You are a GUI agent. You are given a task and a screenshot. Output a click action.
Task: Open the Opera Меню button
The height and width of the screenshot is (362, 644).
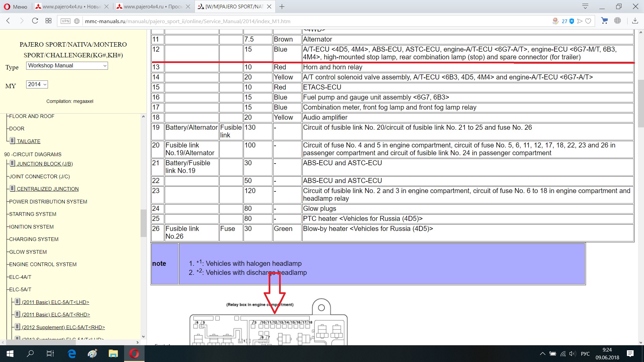pos(15,7)
